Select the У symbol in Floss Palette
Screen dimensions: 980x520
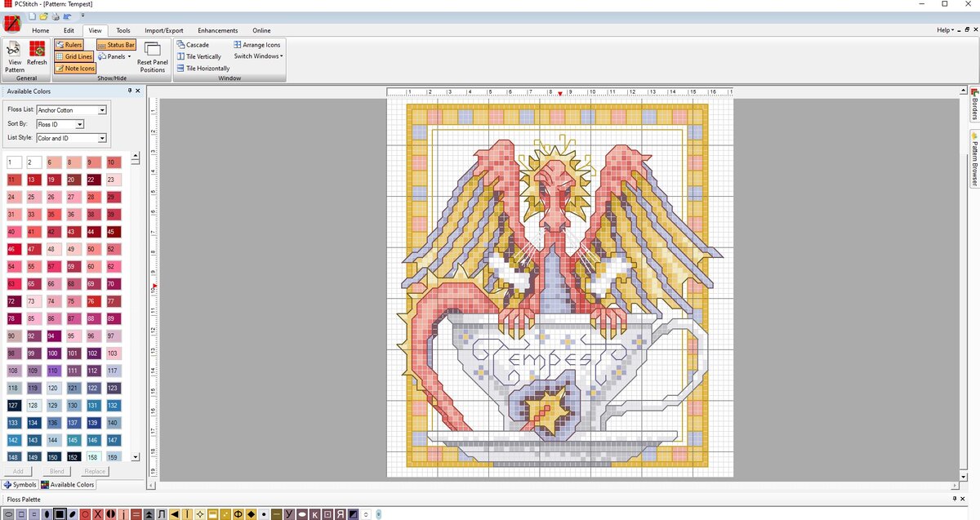coord(290,514)
